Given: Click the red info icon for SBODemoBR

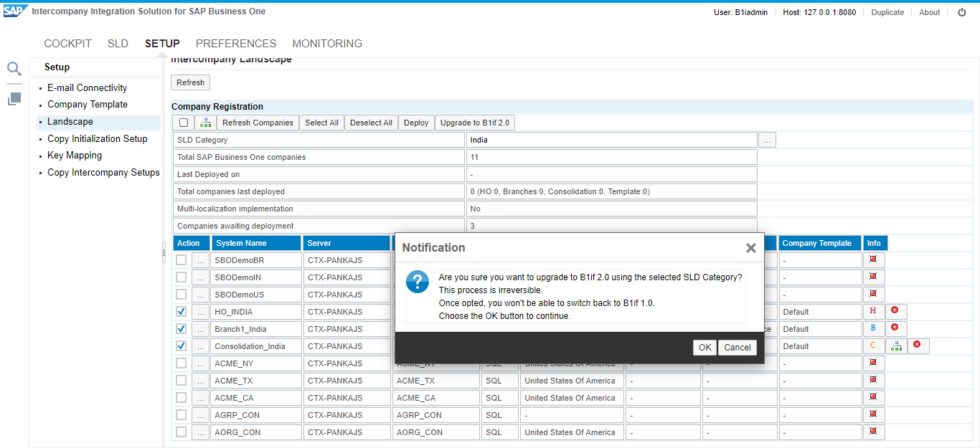Looking at the screenshot, I should point(873,259).
